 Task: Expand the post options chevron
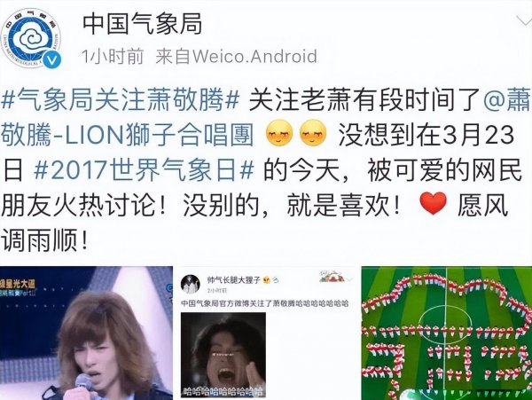525,21
